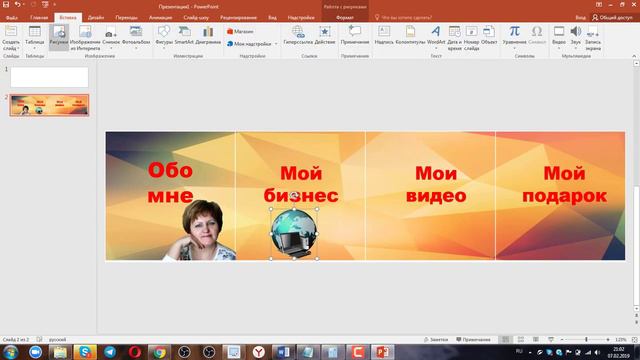Expand the Мои надстройки dropdown arrow
The height and width of the screenshot is (360, 640).
[276, 44]
